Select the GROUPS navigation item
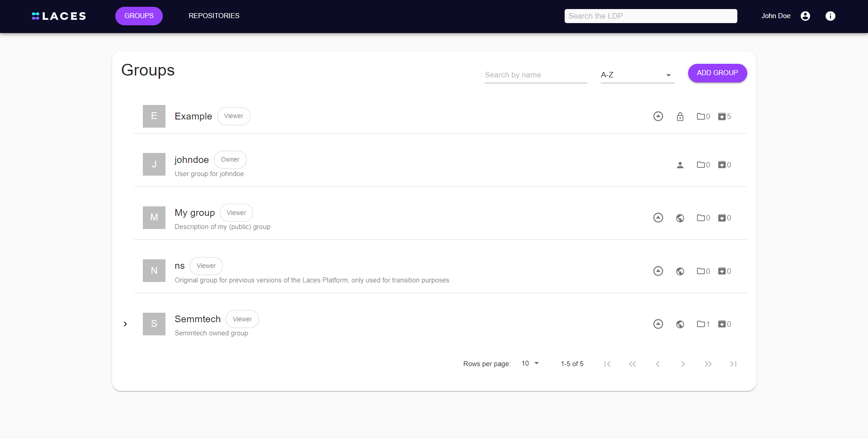 tap(139, 15)
